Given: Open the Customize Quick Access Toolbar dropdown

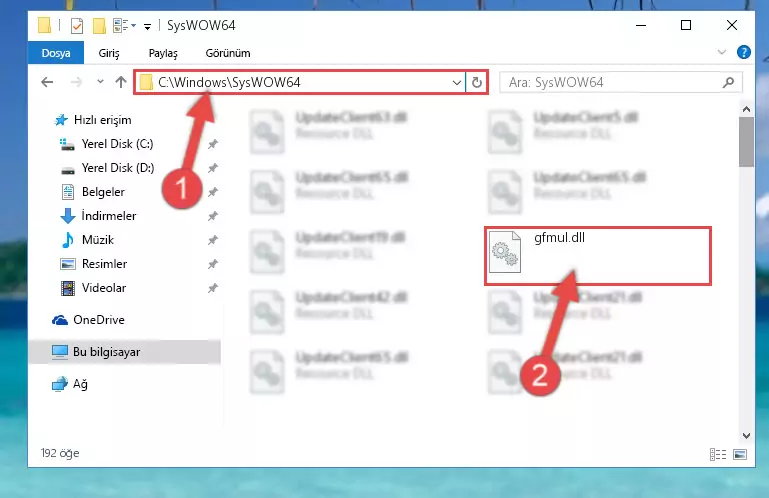Looking at the screenshot, I should click(x=147, y=26).
